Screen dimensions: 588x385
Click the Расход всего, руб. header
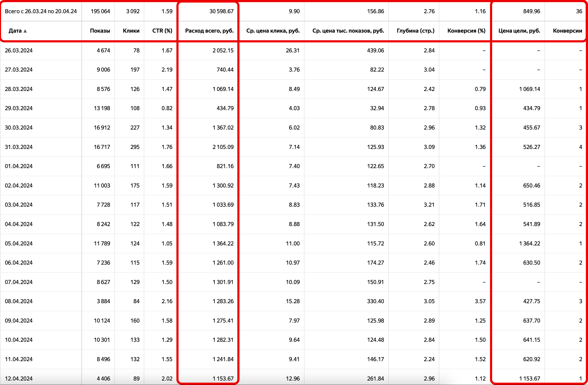click(209, 31)
